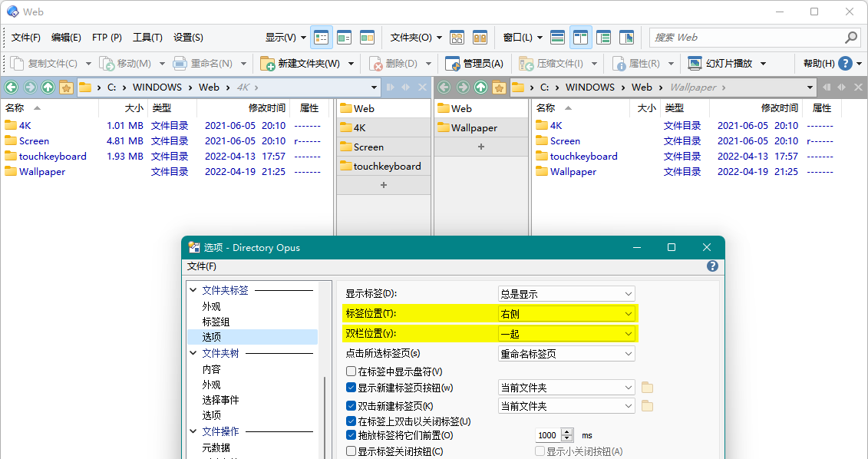The height and width of the screenshot is (459, 868).
Task: Click the favorites star in right pane
Action: click(499, 88)
